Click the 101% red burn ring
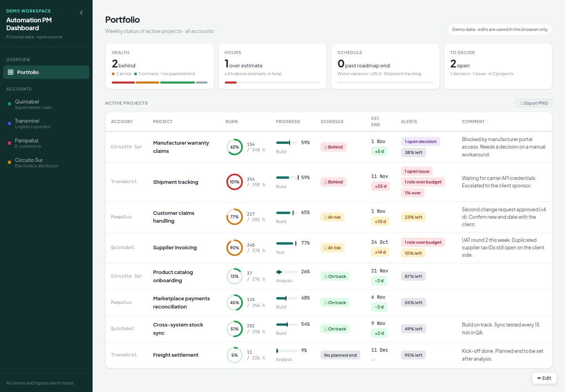565x392 pixels. (235, 182)
